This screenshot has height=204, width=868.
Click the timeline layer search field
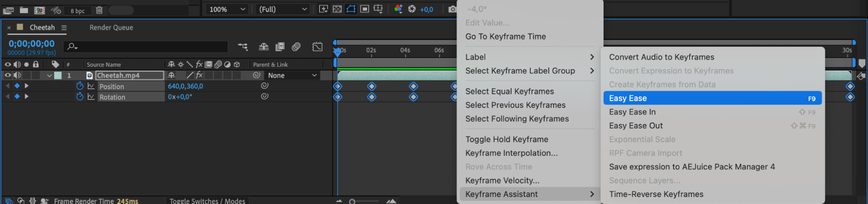148,47
